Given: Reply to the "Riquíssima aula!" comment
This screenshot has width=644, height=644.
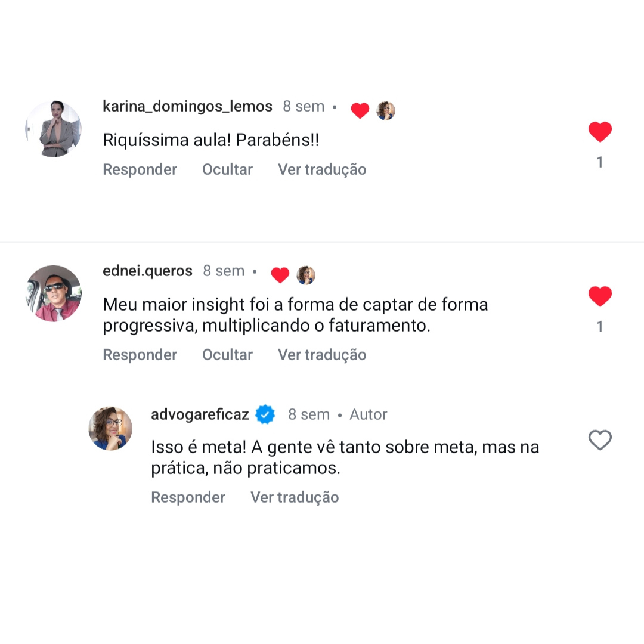Looking at the screenshot, I should click(x=140, y=169).
